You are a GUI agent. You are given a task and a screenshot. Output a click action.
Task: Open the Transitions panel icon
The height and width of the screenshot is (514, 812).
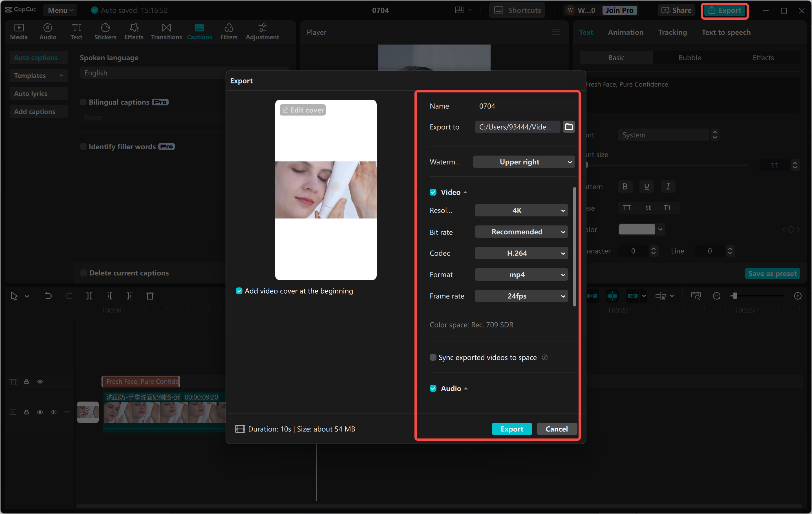(166, 31)
